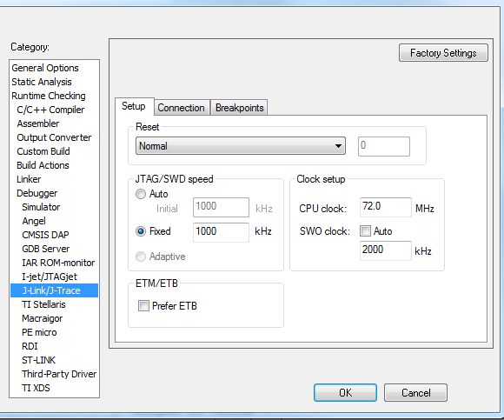Open C/C++ Compiler category
The image size is (504, 420).
(50, 110)
